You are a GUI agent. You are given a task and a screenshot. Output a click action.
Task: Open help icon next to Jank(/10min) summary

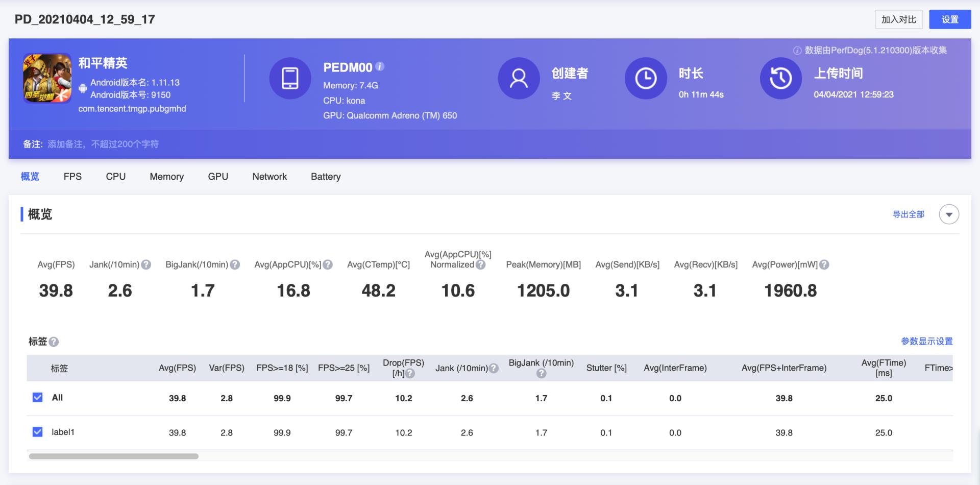[146, 264]
